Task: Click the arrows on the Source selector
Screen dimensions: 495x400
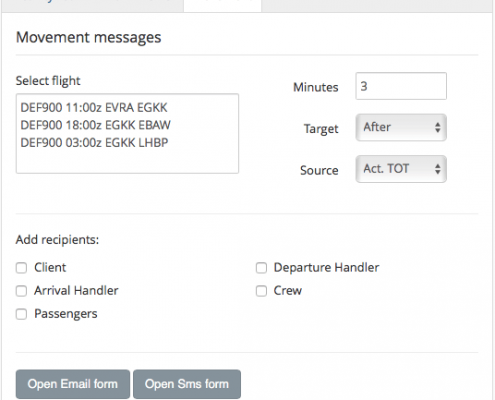Action: [438, 169]
